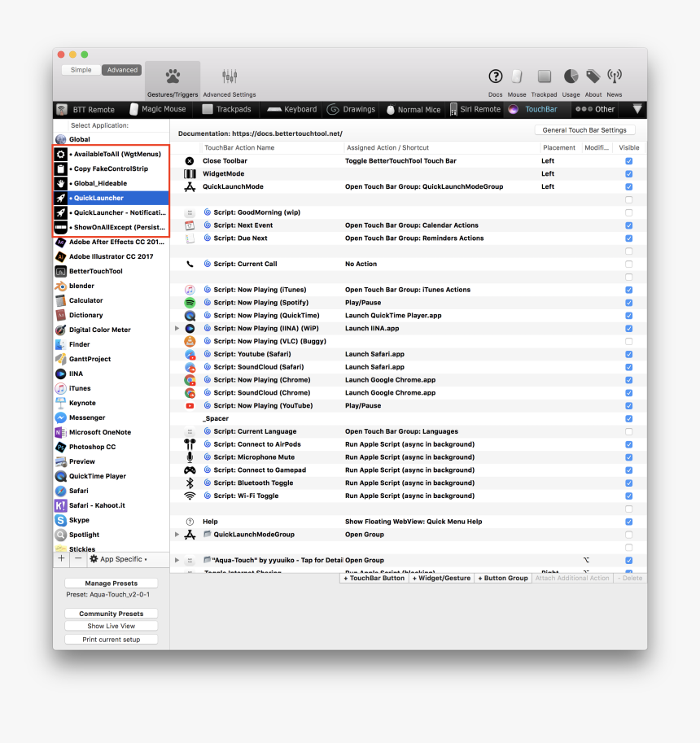The width and height of the screenshot is (700, 743).
Task: Expand the Aqua-Touch group row
Action: 177,560
